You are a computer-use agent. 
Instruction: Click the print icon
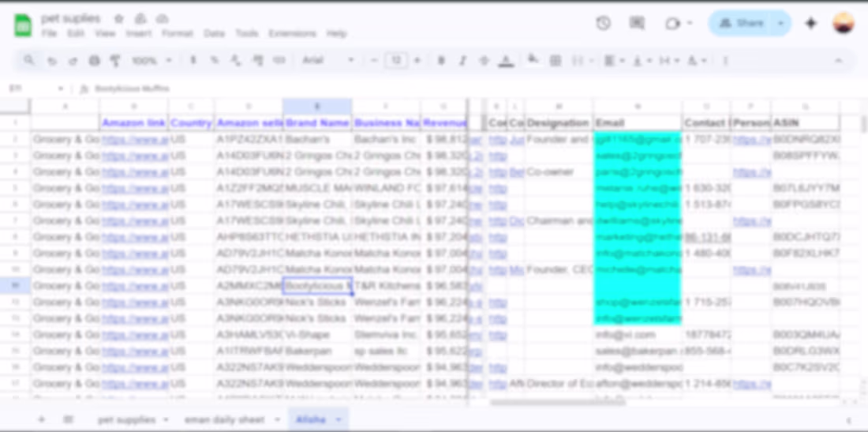(94, 60)
